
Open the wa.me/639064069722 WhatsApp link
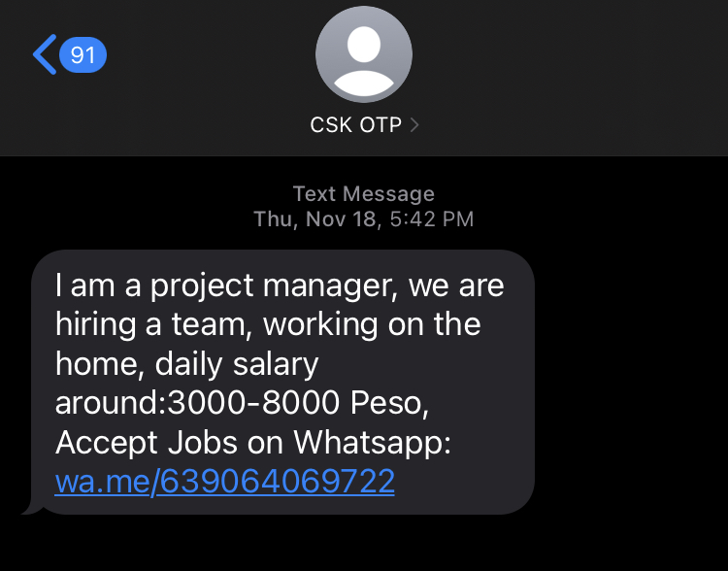click(x=225, y=482)
